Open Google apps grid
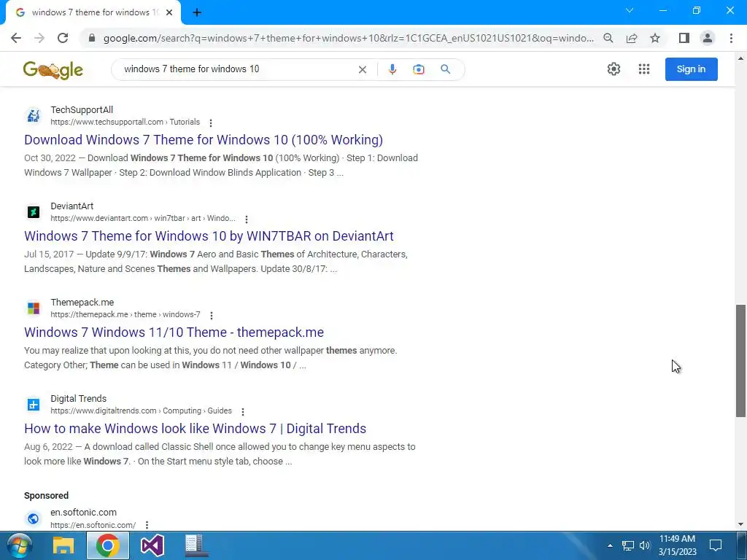Screen dimensions: 747x560 coord(644,69)
